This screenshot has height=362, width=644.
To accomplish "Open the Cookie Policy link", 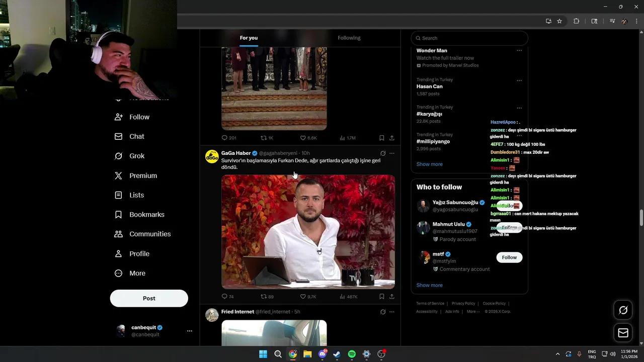I will [494, 304].
